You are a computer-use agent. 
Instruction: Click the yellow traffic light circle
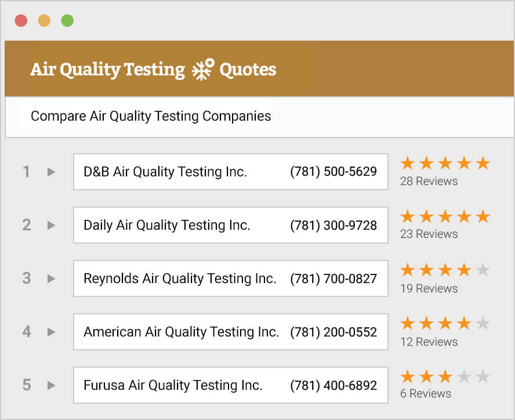point(44,20)
